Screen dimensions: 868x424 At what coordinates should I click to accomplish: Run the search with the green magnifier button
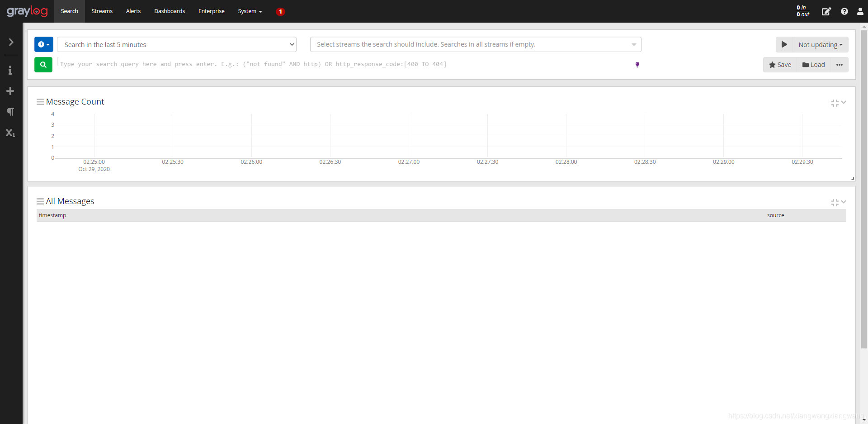tap(43, 65)
